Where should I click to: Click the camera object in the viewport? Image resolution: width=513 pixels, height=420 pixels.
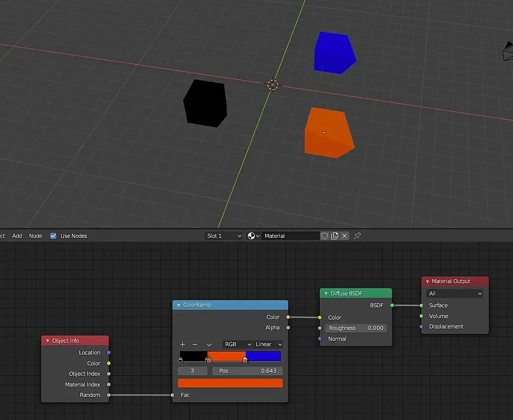(x=508, y=52)
